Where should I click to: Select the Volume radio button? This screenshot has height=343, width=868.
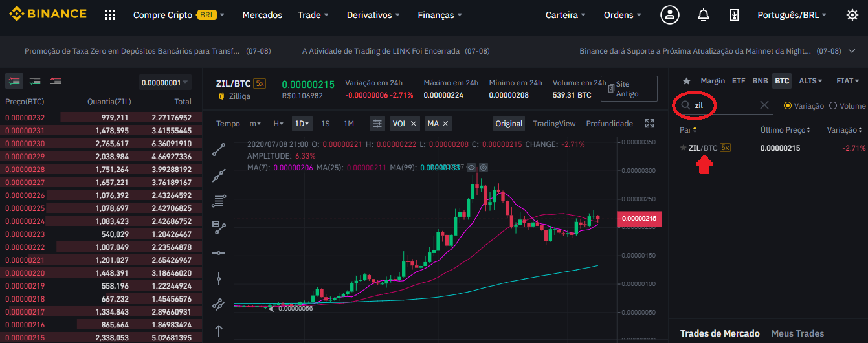click(x=833, y=105)
